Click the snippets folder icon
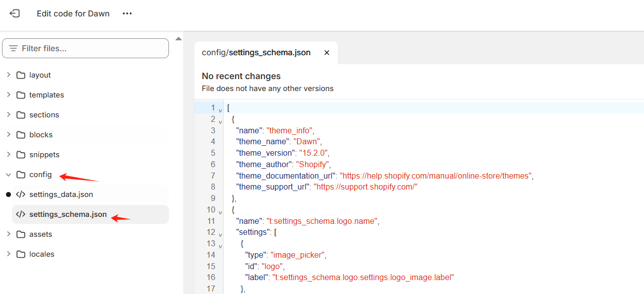Image resolution: width=644 pixels, height=294 pixels. (x=21, y=155)
